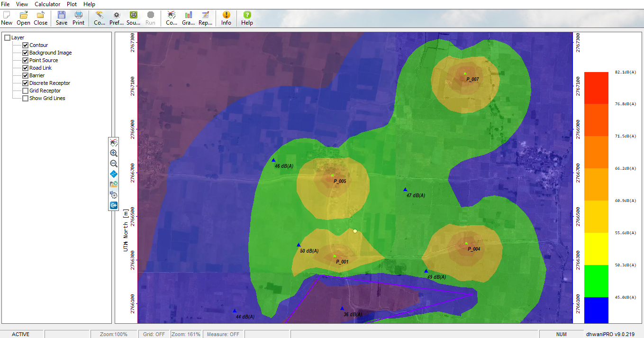Click the magic wand 'Co...' toolbar icon
644x338 pixels.
coord(100,18)
